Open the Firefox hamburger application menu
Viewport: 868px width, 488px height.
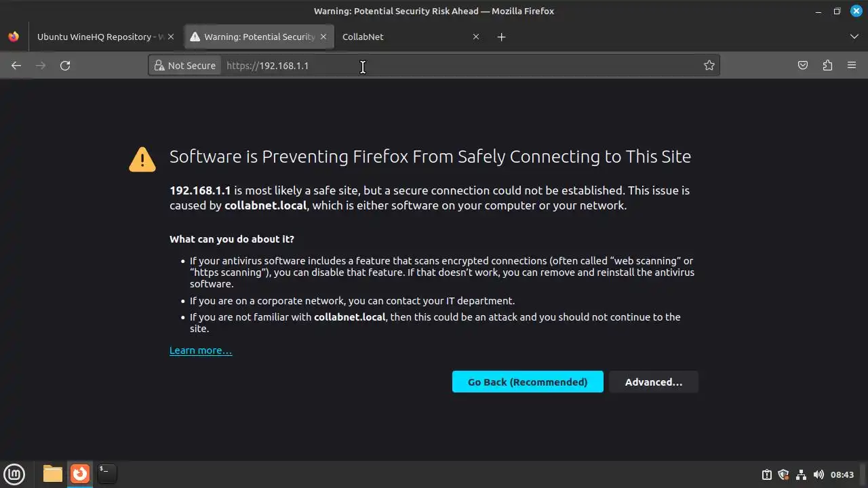852,66
